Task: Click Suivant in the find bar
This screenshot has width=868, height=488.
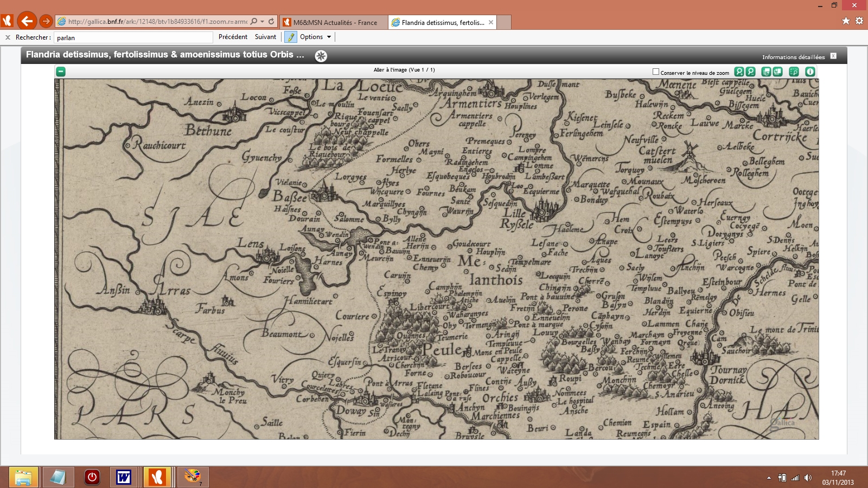Action: pyautogui.click(x=265, y=37)
